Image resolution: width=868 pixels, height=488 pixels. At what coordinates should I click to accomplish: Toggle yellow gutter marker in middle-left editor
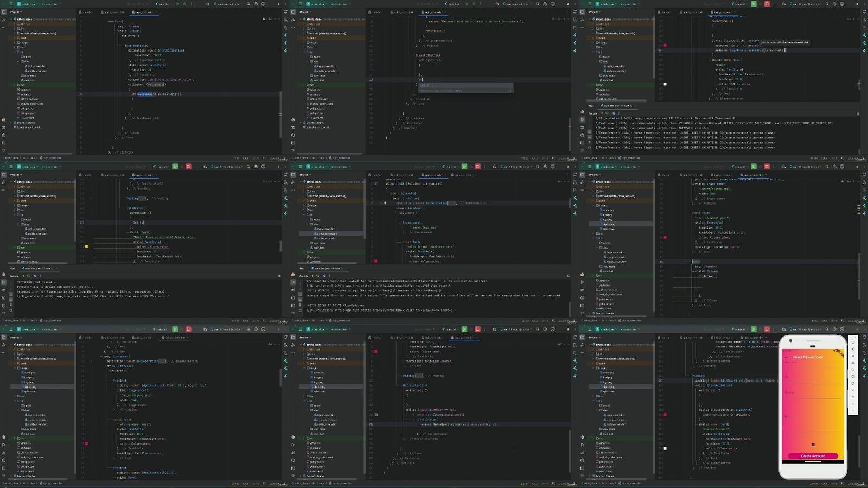coord(86,246)
